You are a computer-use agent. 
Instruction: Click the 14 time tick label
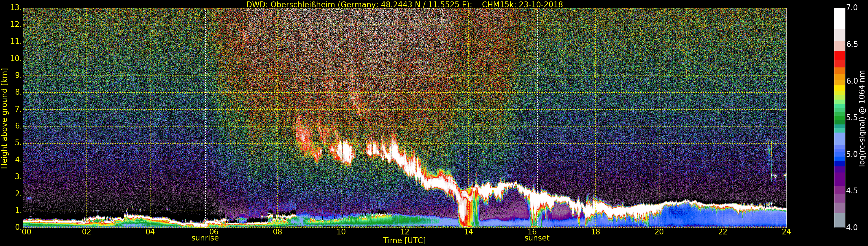pyautogui.click(x=468, y=232)
